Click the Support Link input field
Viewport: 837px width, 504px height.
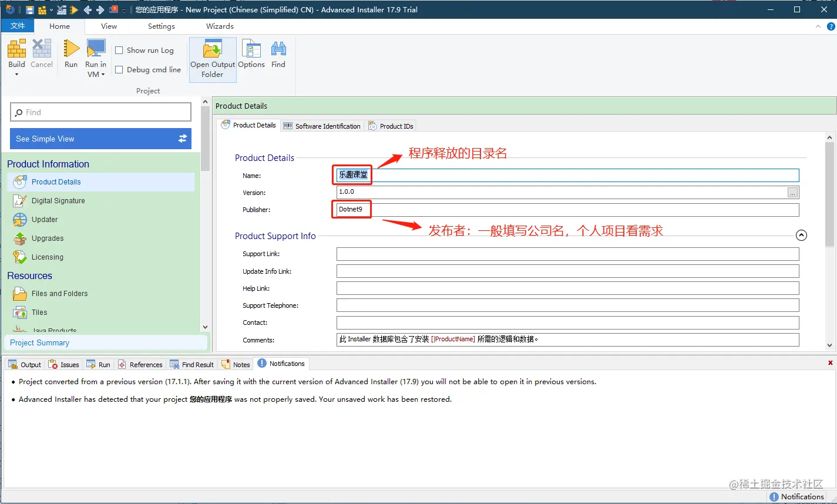(568, 254)
